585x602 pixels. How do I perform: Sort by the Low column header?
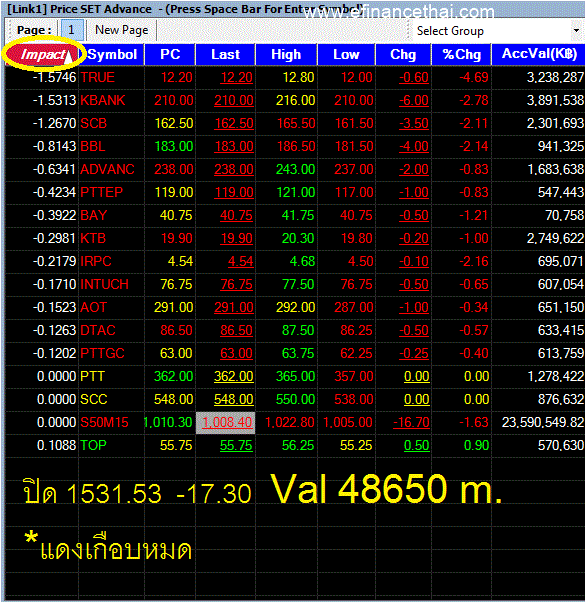pos(346,55)
